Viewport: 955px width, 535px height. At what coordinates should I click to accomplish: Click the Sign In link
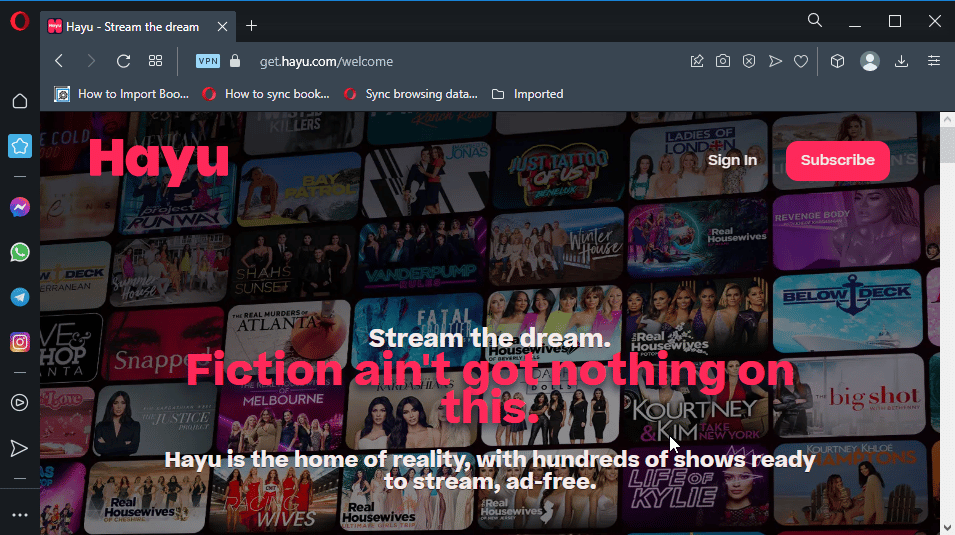pyautogui.click(x=732, y=160)
